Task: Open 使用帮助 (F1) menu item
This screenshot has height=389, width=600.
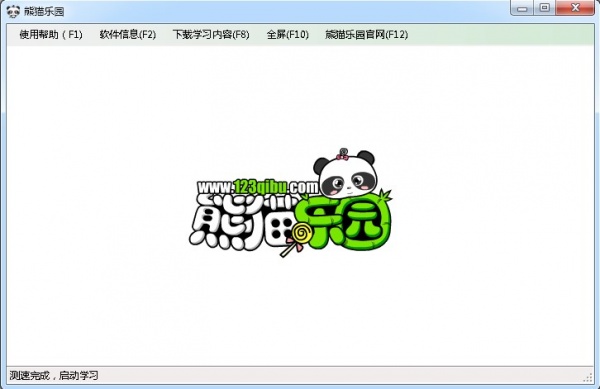Action: click(x=51, y=35)
